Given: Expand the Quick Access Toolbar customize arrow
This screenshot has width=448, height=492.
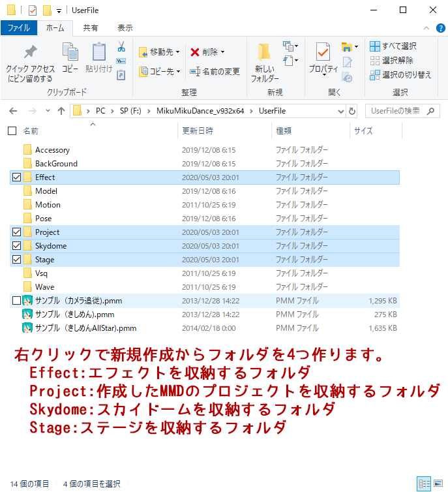Looking at the screenshot, I should click(59, 11).
